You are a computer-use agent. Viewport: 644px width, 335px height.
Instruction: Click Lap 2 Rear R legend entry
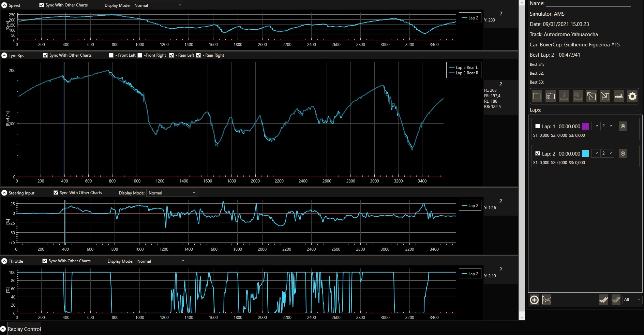464,73
